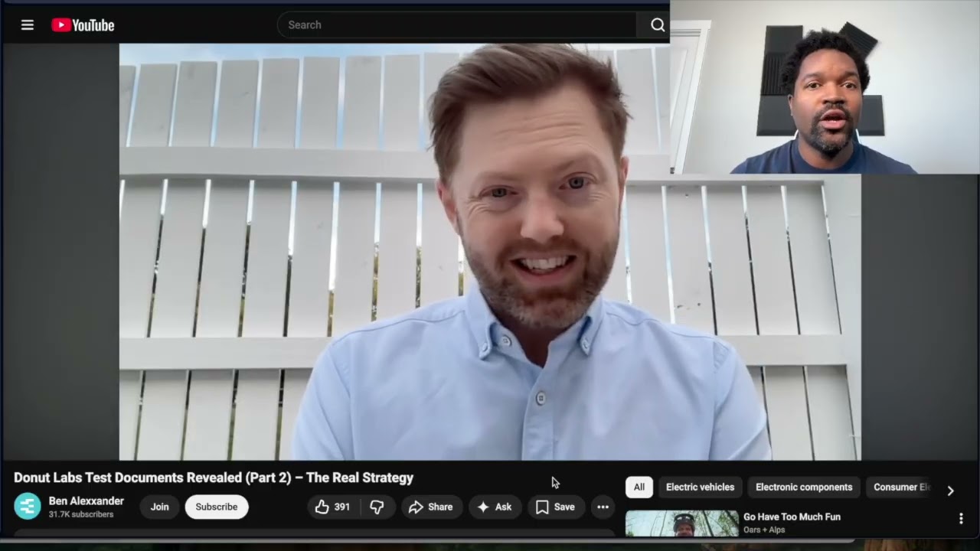This screenshot has width=980, height=551.
Task: Show next filter chips arrow
Action: (950, 491)
